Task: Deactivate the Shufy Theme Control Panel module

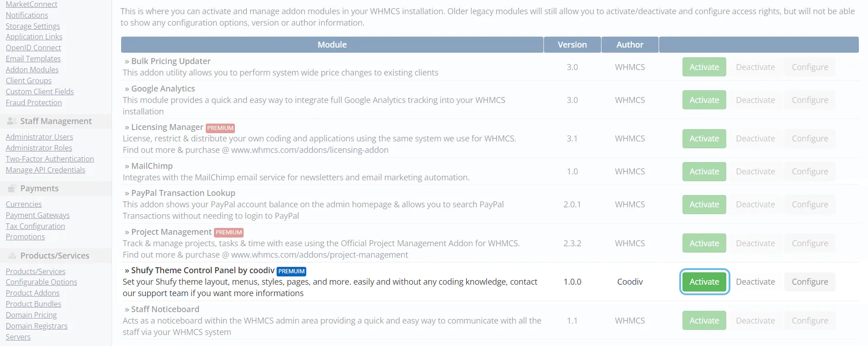Action: pos(755,282)
